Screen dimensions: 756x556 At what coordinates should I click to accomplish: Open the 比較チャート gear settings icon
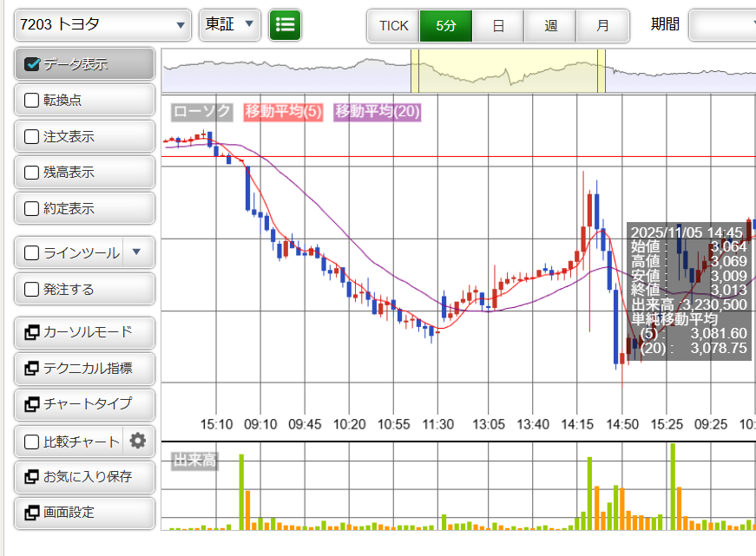pyautogui.click(x=137, y=442)
